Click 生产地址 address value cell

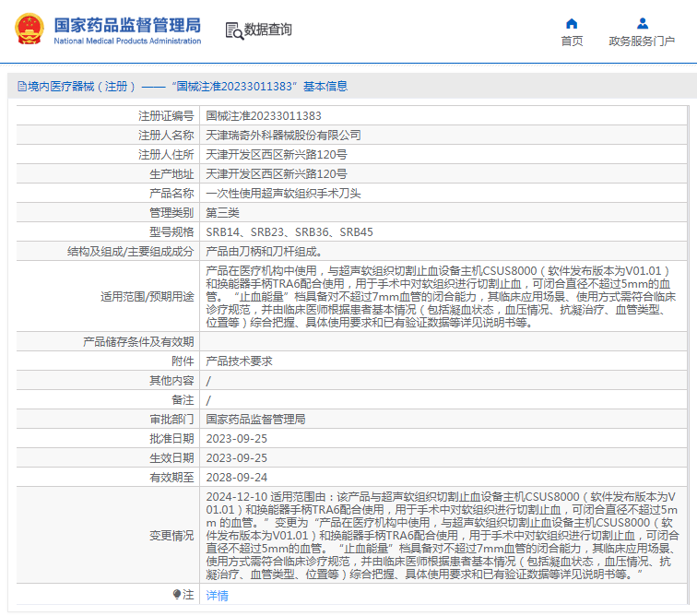[276, 174]
